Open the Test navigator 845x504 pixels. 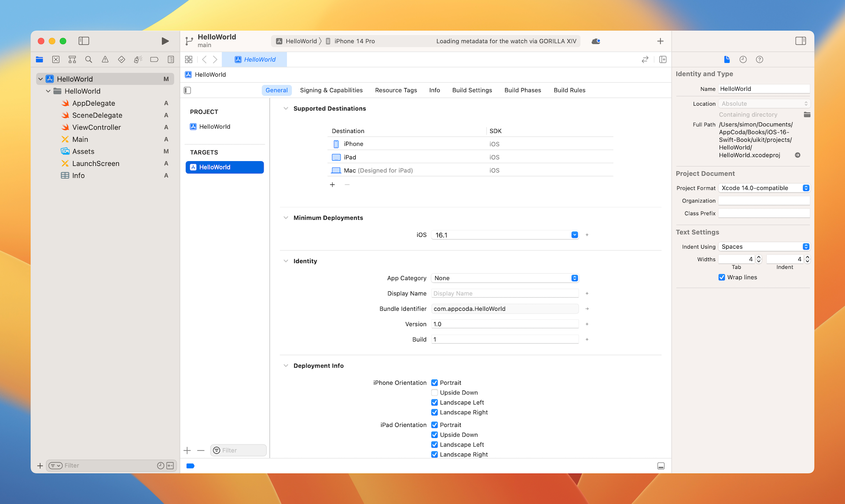[x=121, y=59]
